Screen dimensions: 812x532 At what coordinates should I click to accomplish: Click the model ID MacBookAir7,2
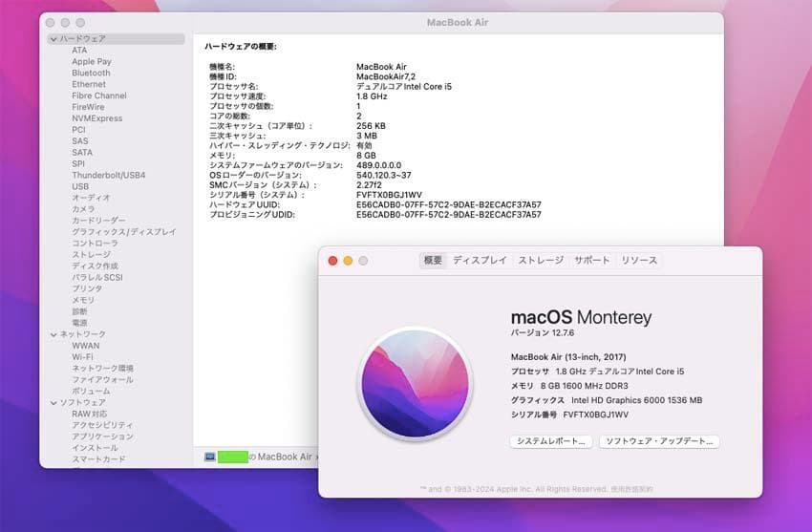pyautogui.click(x=386, y=76)
